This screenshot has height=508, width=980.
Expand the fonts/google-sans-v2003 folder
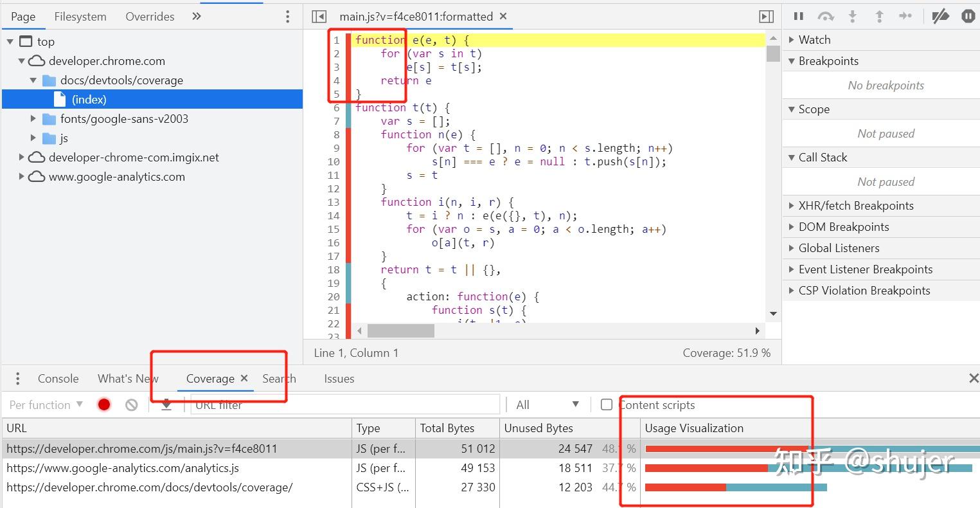click(x=34, y=118)
